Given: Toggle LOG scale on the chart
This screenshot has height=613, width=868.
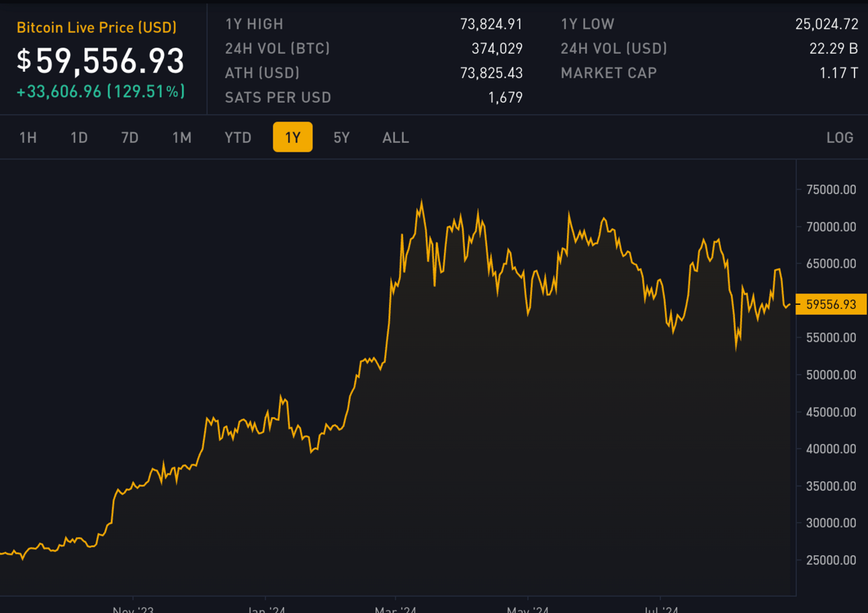Looking at the screenshot, I should (840, 138).
